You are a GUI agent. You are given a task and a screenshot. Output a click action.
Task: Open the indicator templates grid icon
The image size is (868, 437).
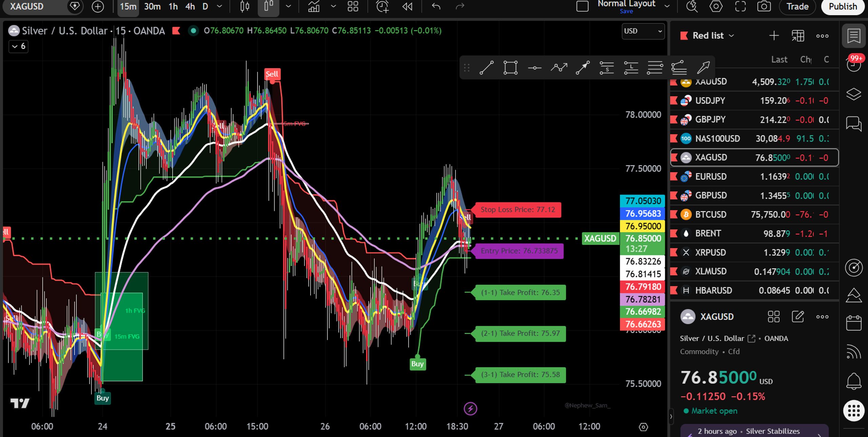tap(353, 6)
